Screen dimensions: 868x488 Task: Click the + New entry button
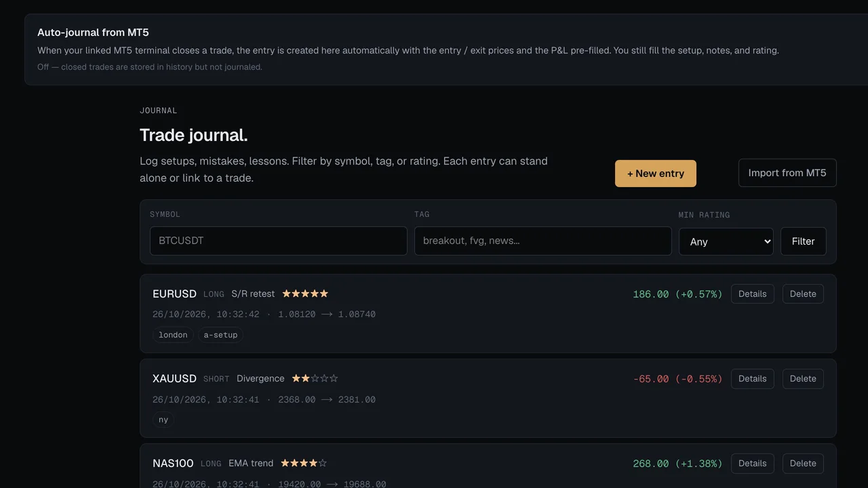click(x=655, y=174)
